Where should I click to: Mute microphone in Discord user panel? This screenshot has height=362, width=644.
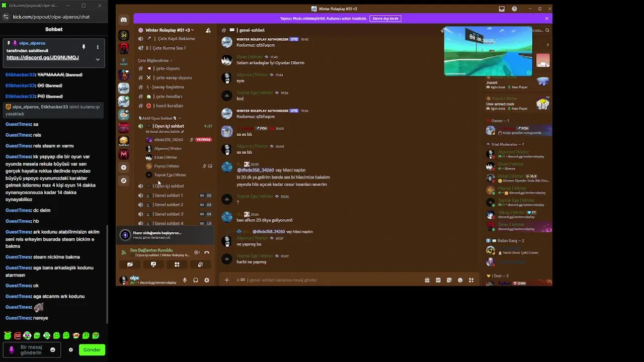click(x=185, y=280)
